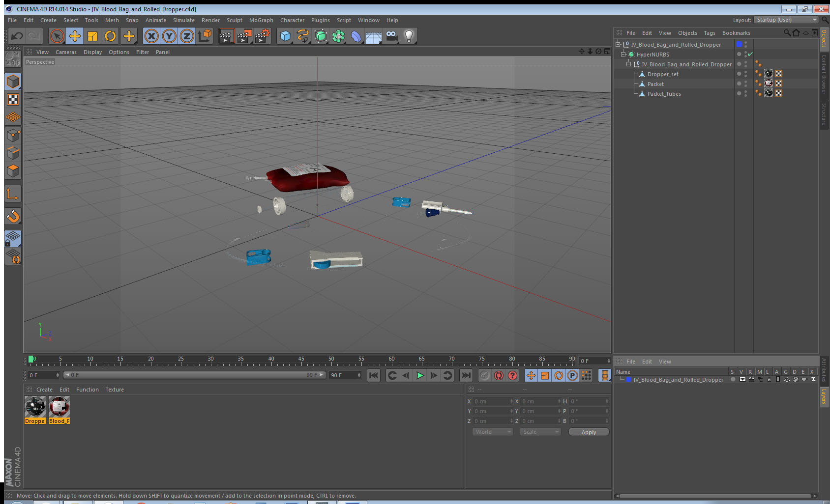Toggle the Dropper_set visibility dots

[746, 74]
